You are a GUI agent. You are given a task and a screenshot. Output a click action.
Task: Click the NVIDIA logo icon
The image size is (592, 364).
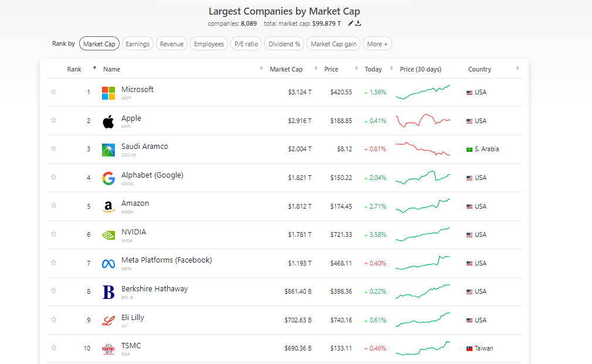coord(108,235)
